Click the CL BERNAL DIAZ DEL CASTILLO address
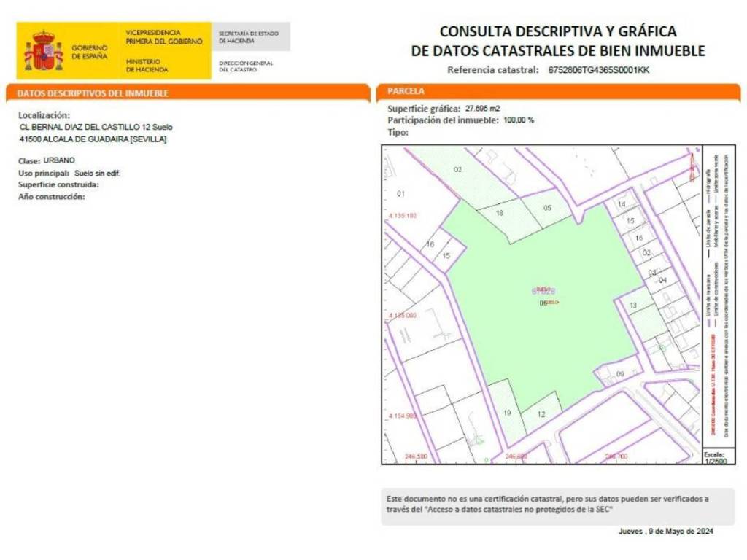 point(96,127)
